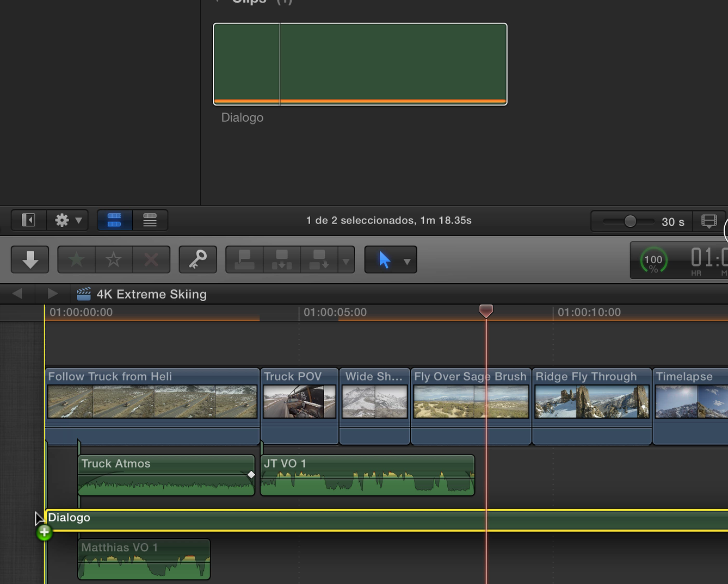Select the Dialogo clip in the Clips list

[x=359, y=63]
